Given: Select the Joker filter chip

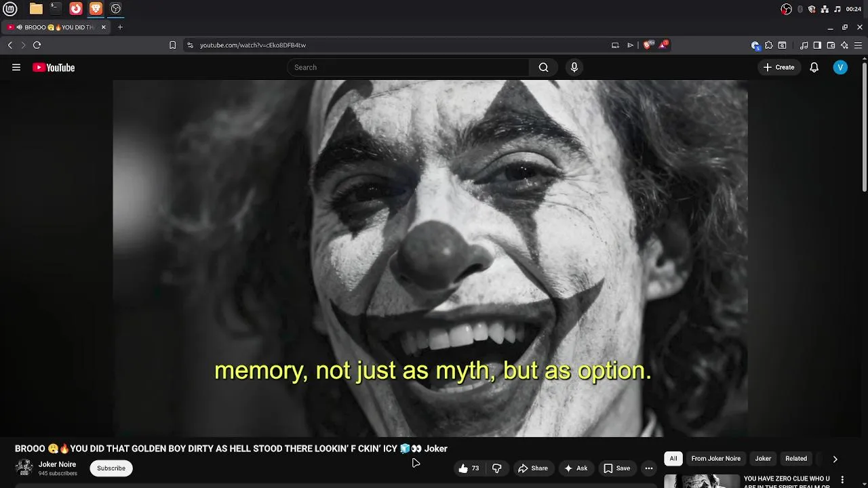Looking at the screenshot, I should coord(763,459).
